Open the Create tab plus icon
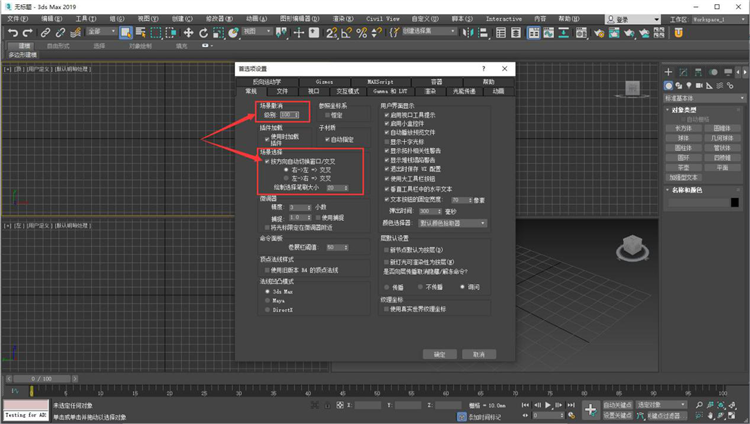The width and height of the screenshot is (750, 424). click(x=668, y=72)
